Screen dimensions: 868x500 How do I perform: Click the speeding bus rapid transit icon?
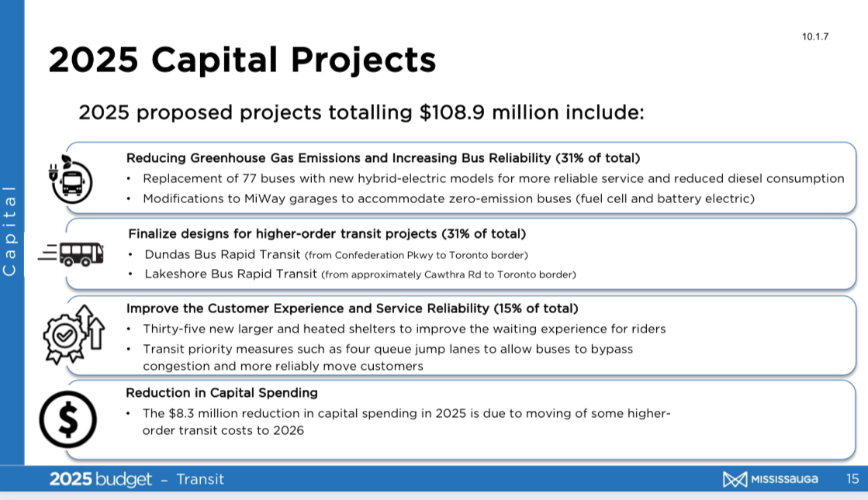[73, 253]
